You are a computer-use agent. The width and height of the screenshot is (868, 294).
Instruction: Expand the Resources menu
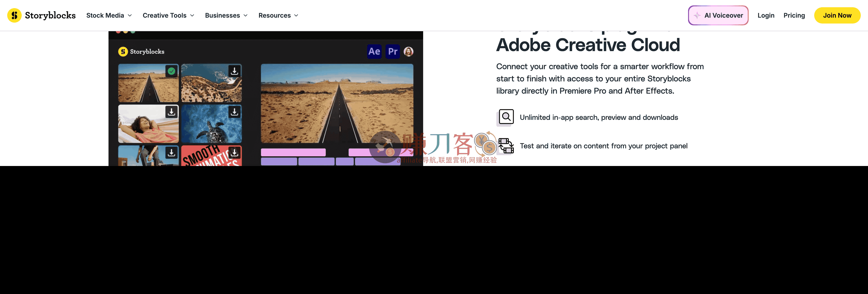tap(278, 16)
